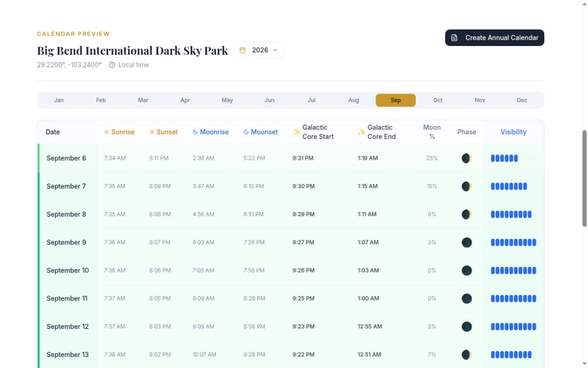View the May month tab
Image resolution: width=588 pixels, height=368 pixels.
click(x=227, y=100)
